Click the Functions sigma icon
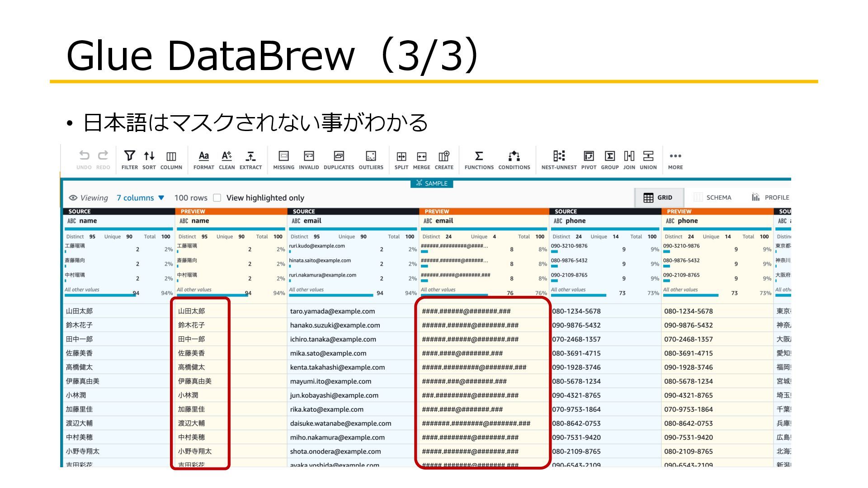The image size is (868, 488). 479,156
